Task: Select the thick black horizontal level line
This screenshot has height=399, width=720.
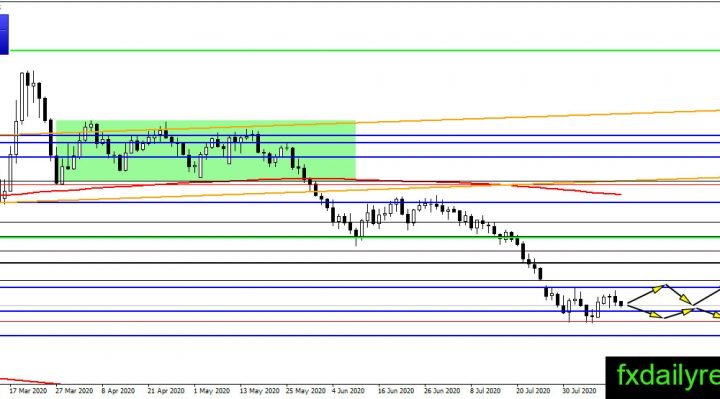Action: pos(360,263)
